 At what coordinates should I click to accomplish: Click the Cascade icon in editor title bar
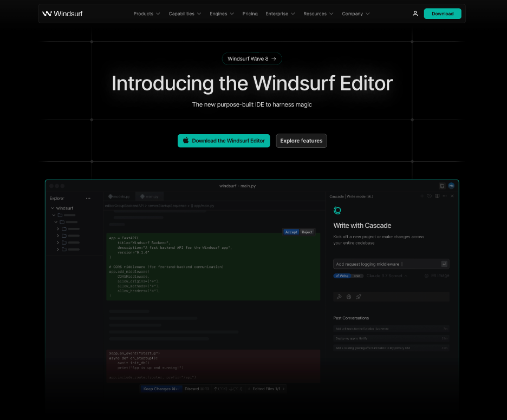pyautogui.click(x=442, y=186)
